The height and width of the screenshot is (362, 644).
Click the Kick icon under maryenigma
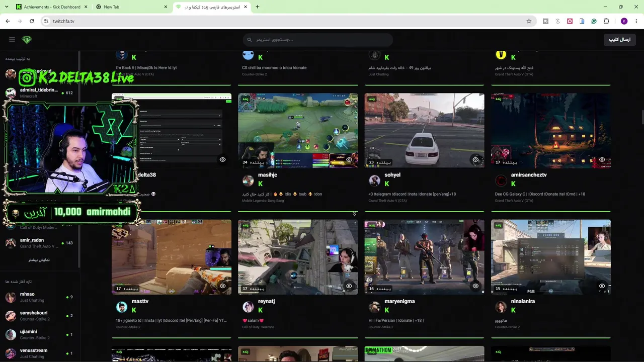point(387,310)
